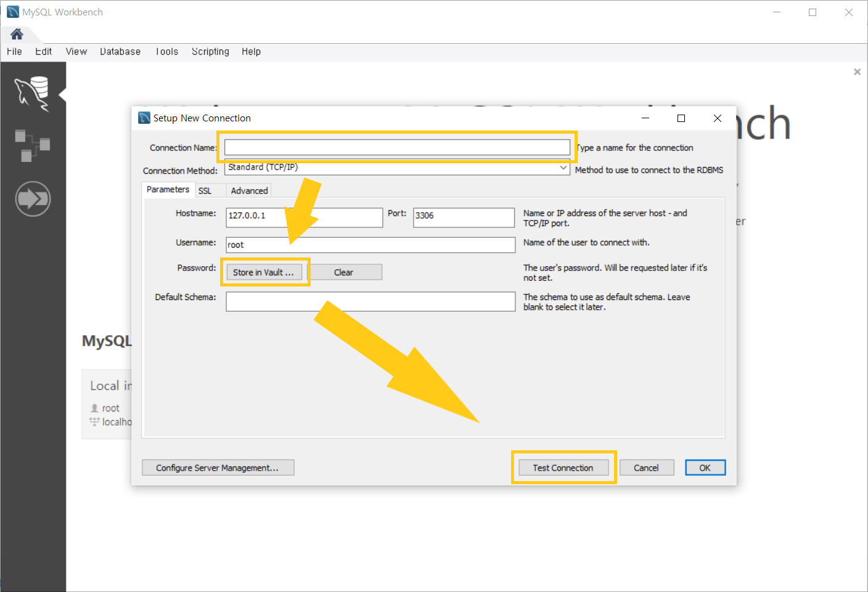
Task: Focus the Connection Name field
Action: point(397,147)
